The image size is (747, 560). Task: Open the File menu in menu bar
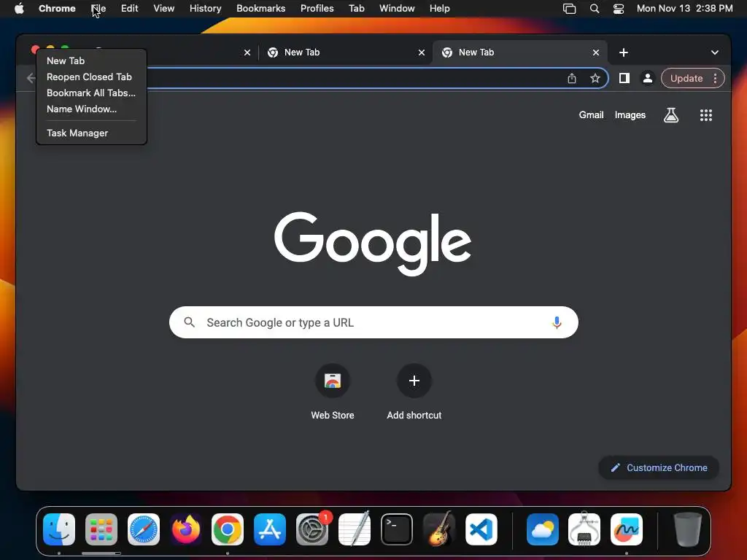[x=98, y=8]
